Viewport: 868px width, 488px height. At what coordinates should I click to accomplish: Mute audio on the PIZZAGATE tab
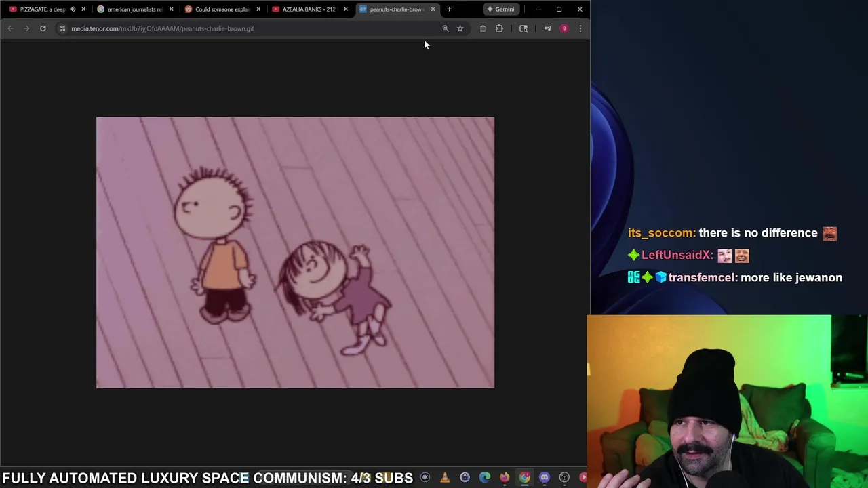pyautogui.click(x=73, y=9)
